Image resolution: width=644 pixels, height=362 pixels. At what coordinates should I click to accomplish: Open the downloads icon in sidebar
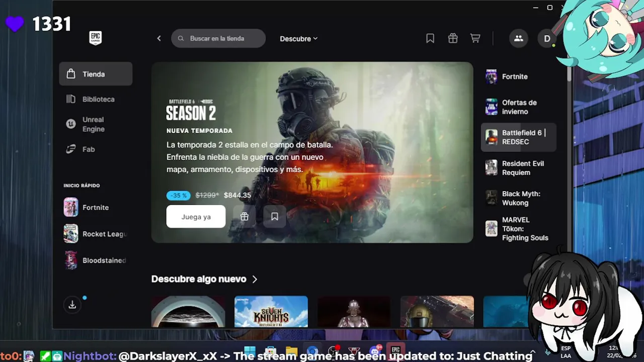pyautogui.click(x=72, y=305)
